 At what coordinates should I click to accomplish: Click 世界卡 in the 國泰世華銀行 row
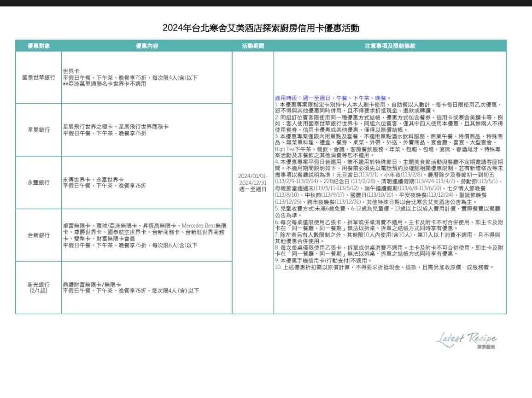pyautogui.click(x=71, y=71)
